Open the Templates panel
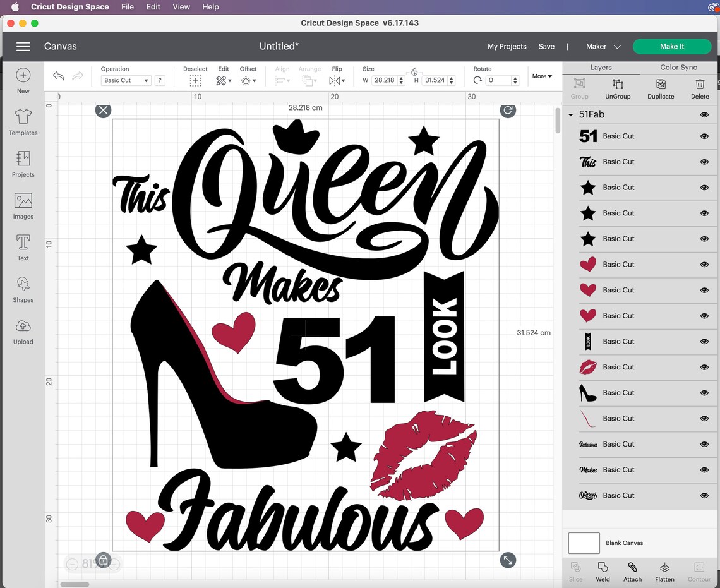 click(23, 122)
